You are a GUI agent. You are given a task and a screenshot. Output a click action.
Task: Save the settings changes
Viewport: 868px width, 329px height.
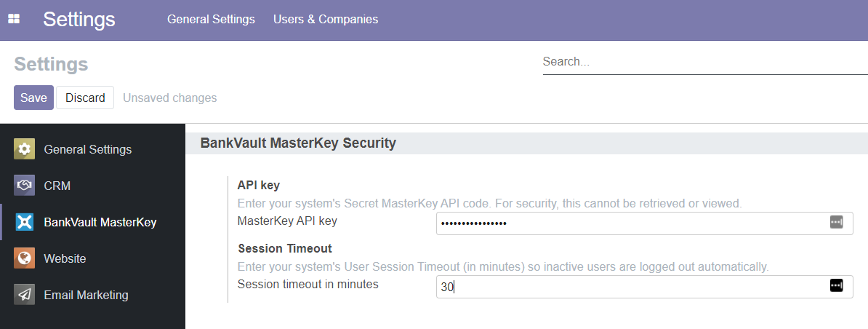33,98
